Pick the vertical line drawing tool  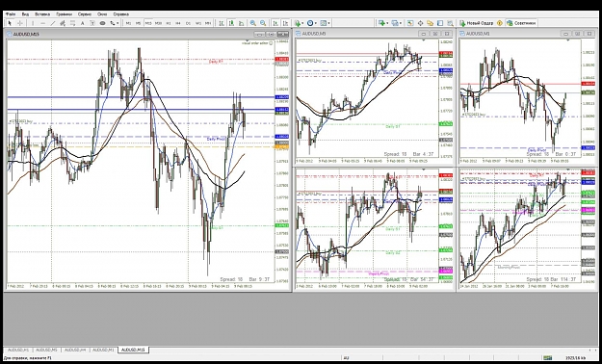coord(33,23)
